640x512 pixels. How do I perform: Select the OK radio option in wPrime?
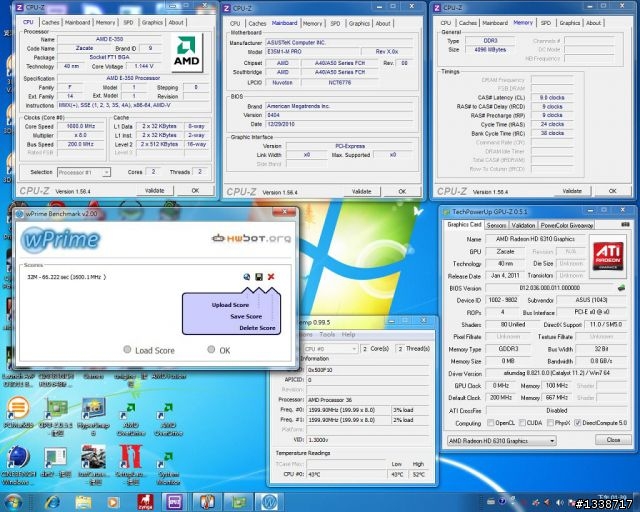(211, 349)
